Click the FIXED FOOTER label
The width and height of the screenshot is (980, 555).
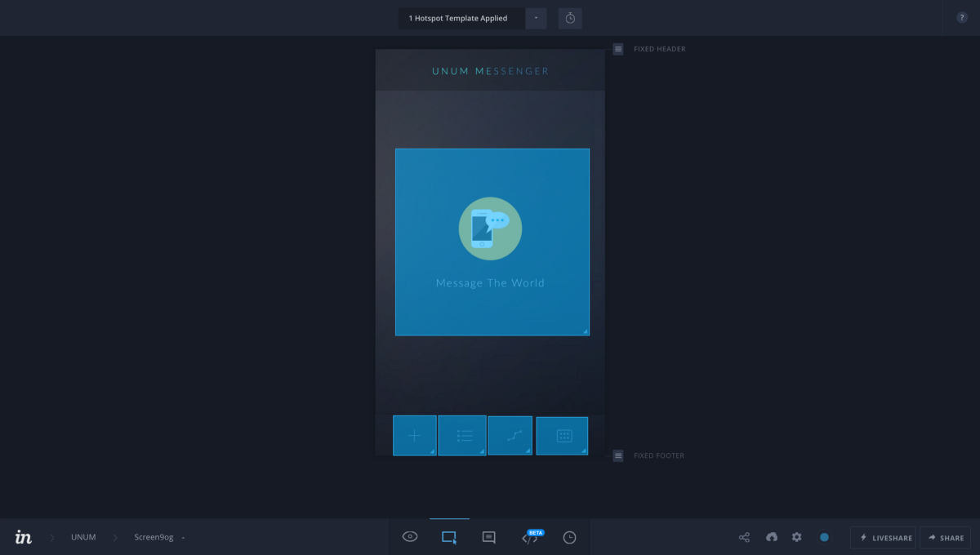[x=659, y=455]
